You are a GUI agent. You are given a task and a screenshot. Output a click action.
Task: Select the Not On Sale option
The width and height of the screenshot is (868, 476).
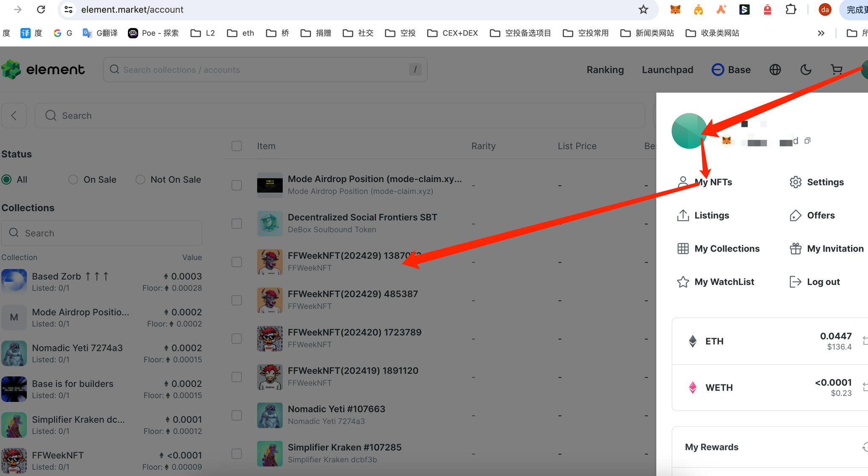click(x=140, y=180)
